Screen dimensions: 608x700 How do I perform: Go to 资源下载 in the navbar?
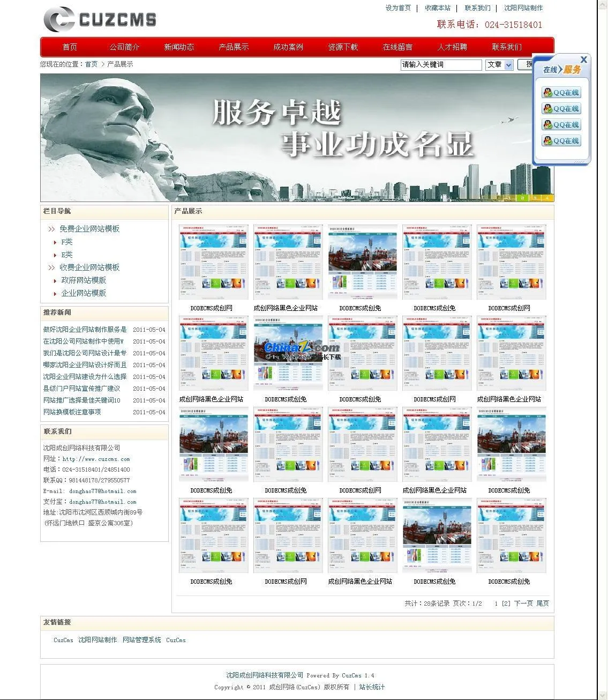pyautogui.click(x=343, y=47)
